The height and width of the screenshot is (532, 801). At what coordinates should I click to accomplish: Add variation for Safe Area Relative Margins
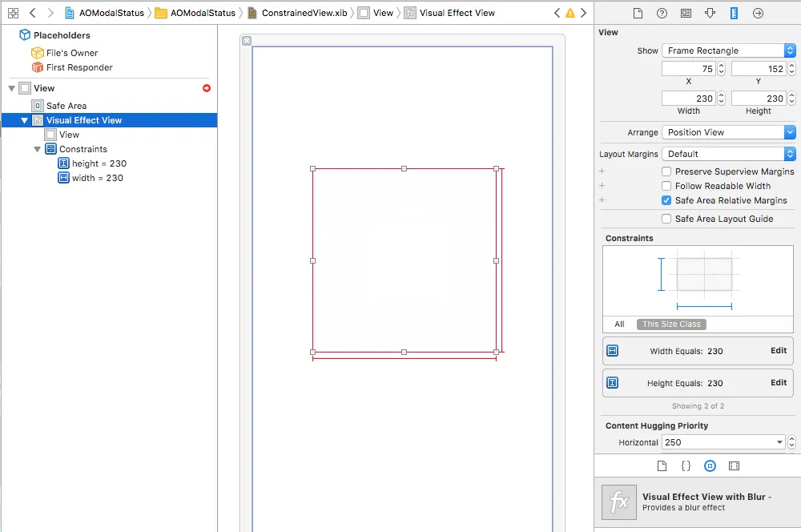point(602,199)
